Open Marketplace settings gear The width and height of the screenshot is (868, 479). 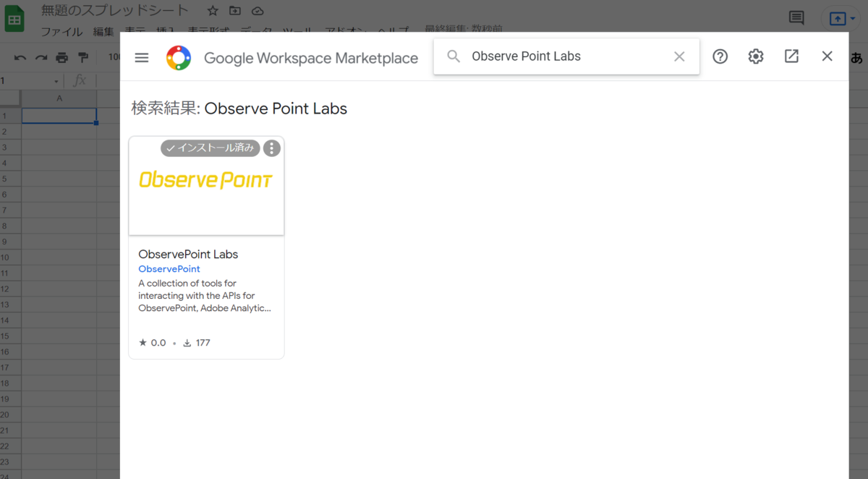tap(756, 56)
